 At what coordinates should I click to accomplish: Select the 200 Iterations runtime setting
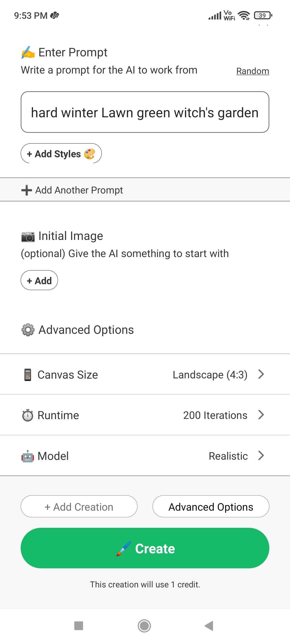215,415
